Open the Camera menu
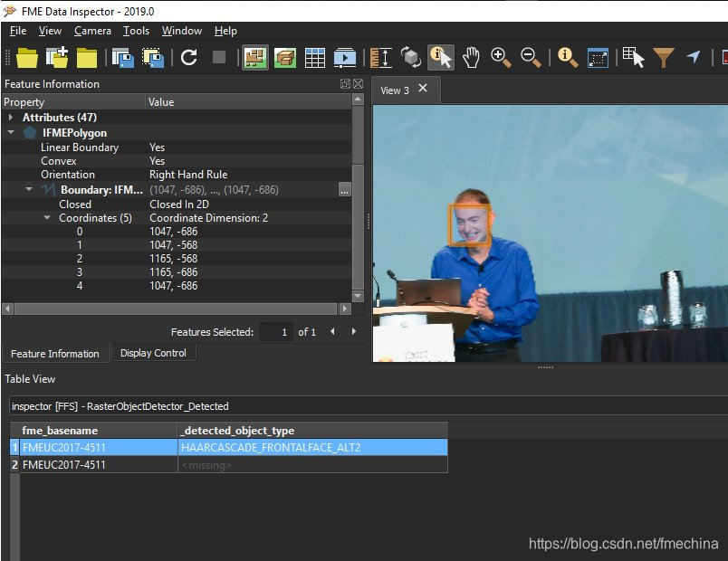 pyautogui.click(x=92, y=31)
